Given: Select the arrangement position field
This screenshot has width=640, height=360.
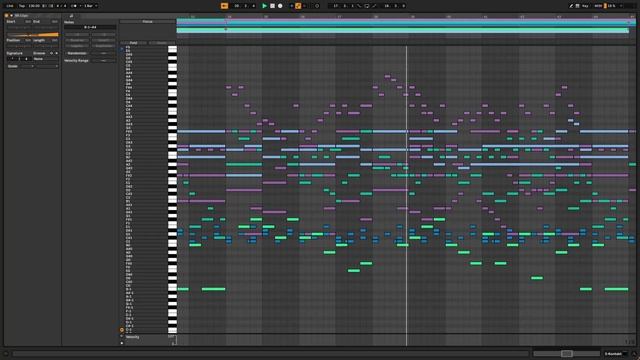Looking at the screenshot, I should coord(244,6).
